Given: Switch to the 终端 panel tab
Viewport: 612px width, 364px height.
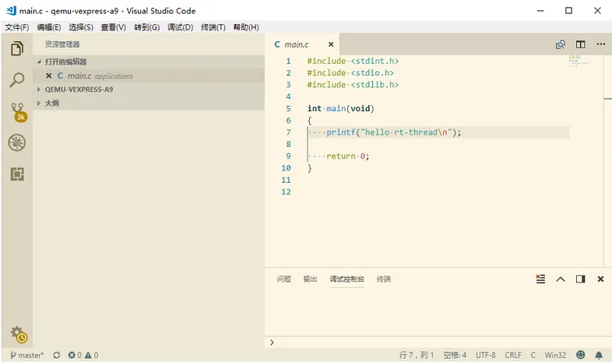Looking at the screenshot, I should pos(384,279).
